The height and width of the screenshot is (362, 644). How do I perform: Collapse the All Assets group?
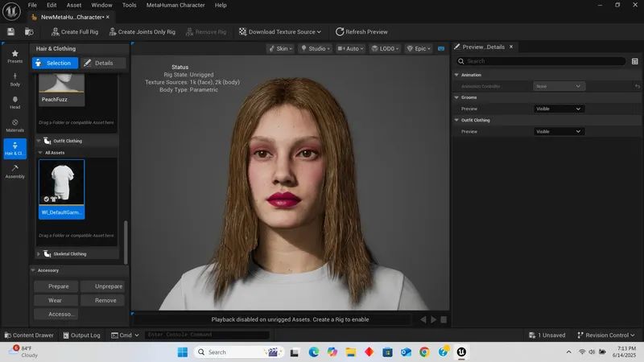point(40,153)
